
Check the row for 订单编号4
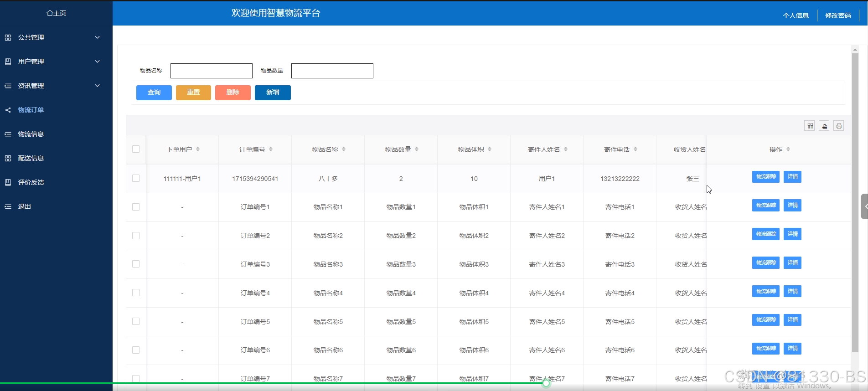point(136,293)
